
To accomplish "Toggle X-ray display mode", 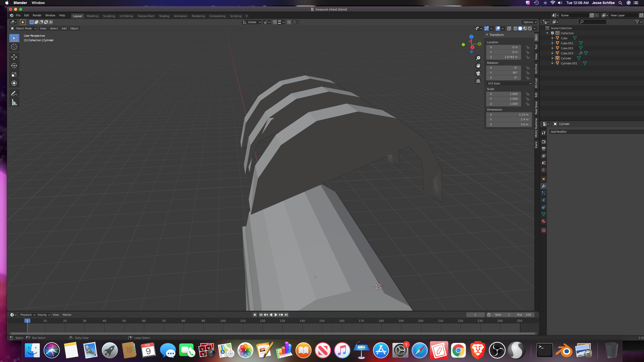I will [509, 28].
